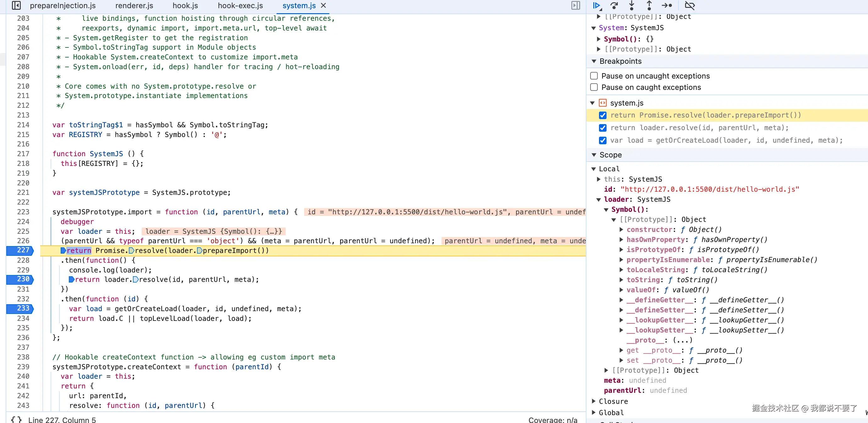Screen dimensions: 868x423
Task: Close the system.js tab
Action: click(x=323, y=6)
